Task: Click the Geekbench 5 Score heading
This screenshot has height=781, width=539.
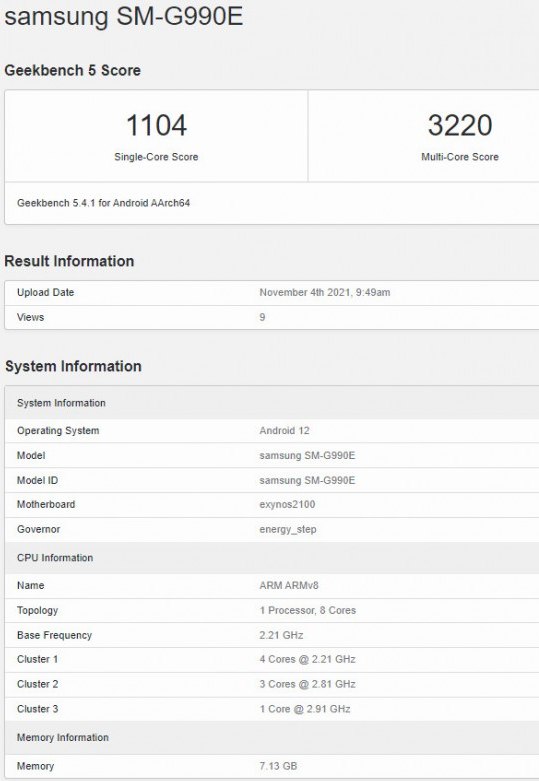Action: [x=72, y=70]
